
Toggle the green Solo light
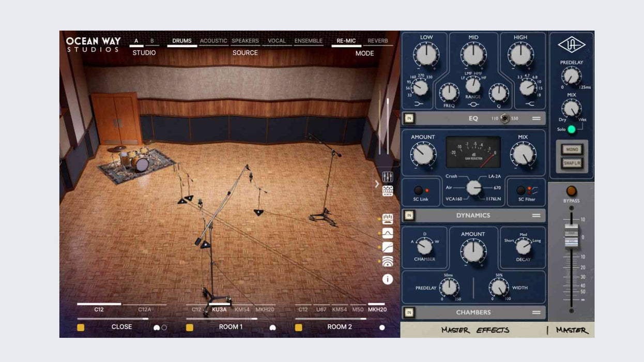click(x=572, y=129)
